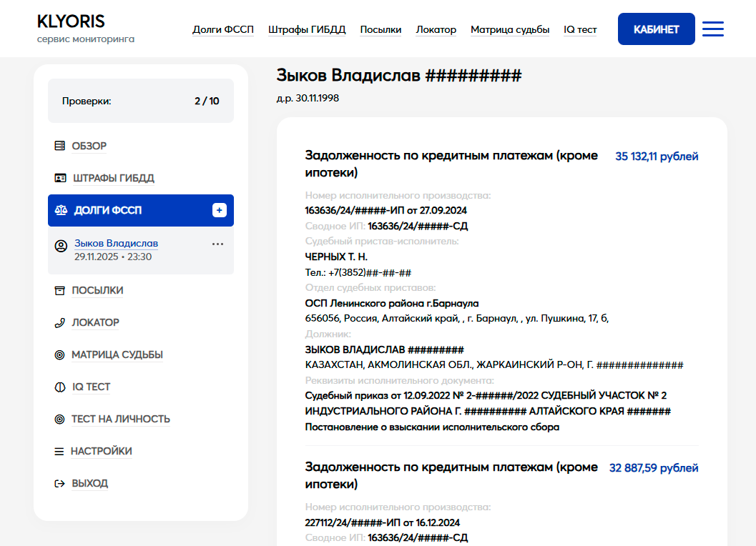Open the hamburger menu in the header

coord(712,29)
